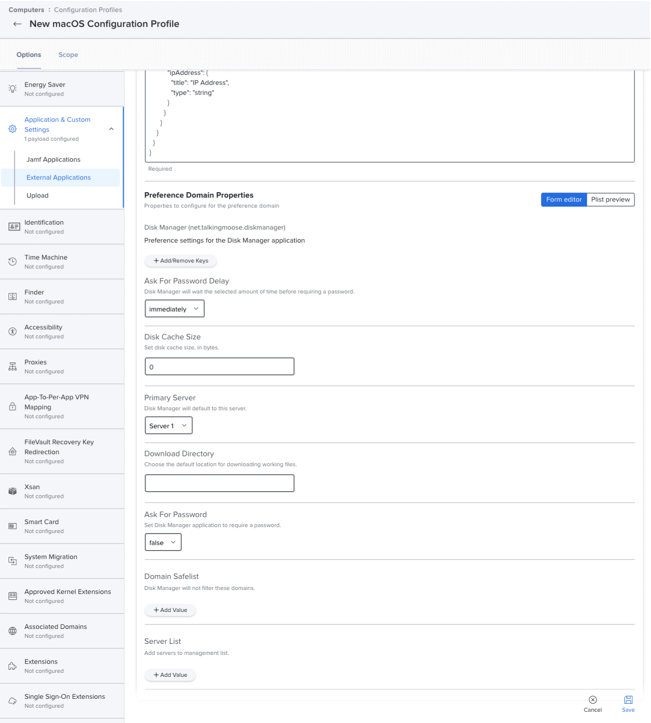Open the Finder payload
The image size is (651, 723).
tap(62, 296)
